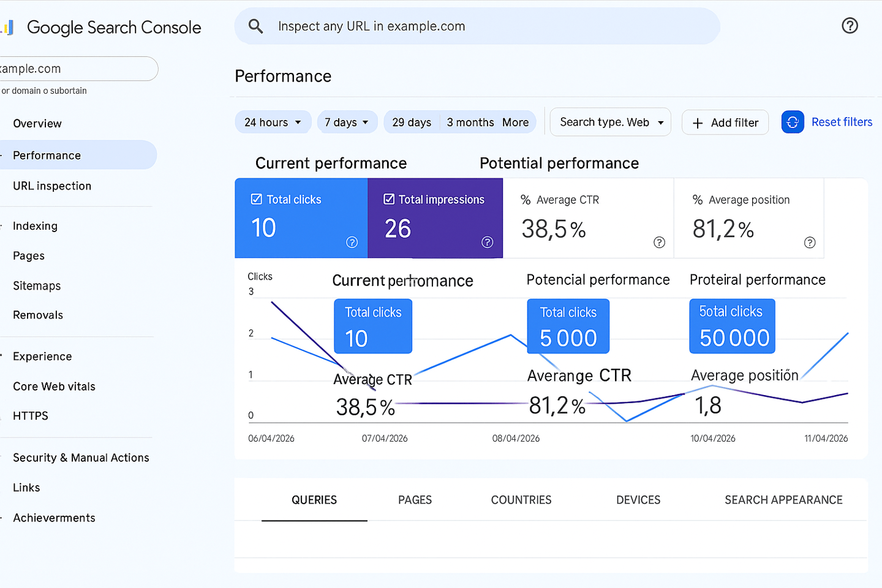
Task: Select Performance in the sidebar
Action: coord(78,155)
